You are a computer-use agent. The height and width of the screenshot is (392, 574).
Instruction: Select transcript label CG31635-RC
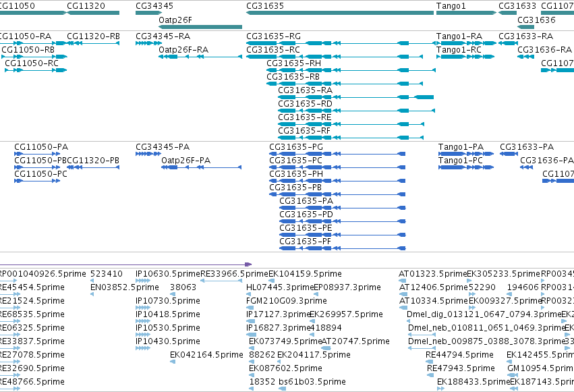[273, 50]
